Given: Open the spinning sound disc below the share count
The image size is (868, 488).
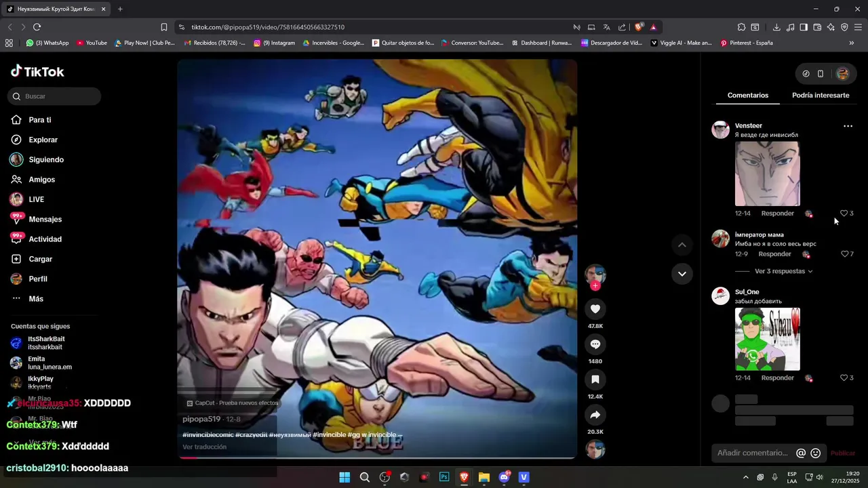Looking at the screenshot, I should coord(595,449).
